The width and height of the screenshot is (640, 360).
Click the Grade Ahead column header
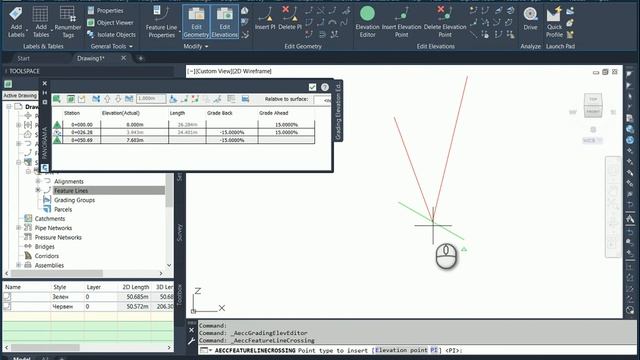(273, 113)
